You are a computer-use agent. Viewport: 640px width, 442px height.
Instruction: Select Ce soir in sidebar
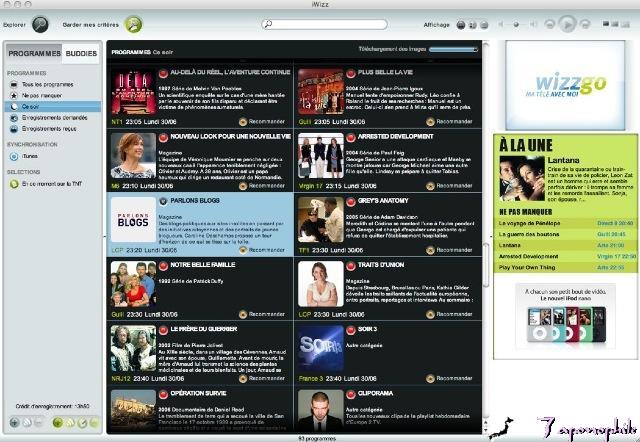tap(53, 107)
